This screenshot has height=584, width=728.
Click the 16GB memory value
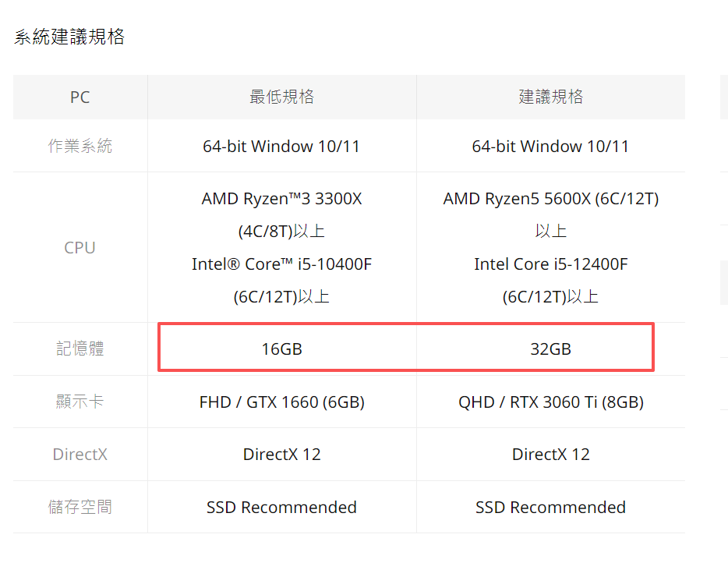281,349
